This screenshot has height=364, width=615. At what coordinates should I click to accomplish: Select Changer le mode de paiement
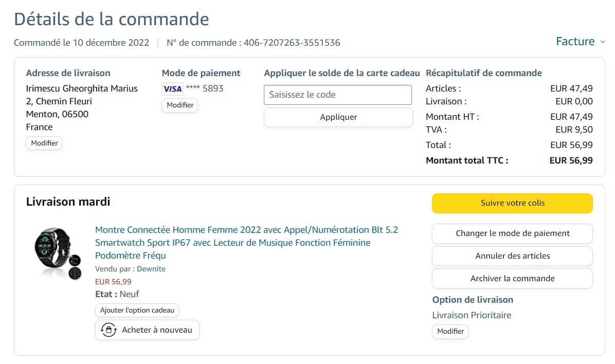512,233
